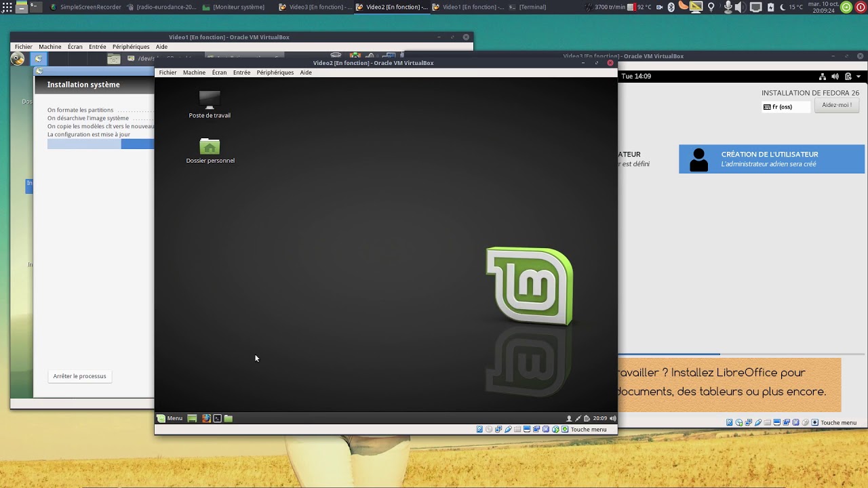
Task: Launch Firefox from the Mint panel
Action: (x=206, y=418)
